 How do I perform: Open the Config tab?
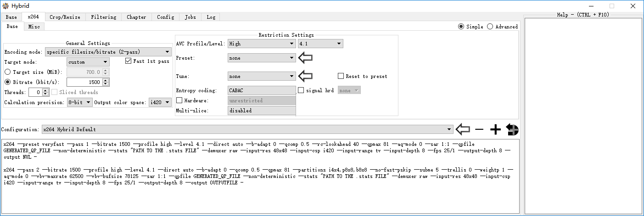coord(165,17)
